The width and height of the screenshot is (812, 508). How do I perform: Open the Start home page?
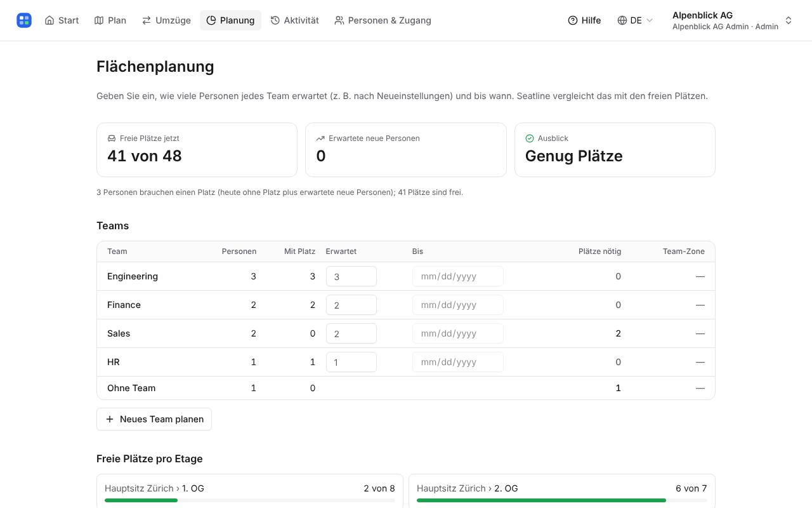(x=62, y=20)
